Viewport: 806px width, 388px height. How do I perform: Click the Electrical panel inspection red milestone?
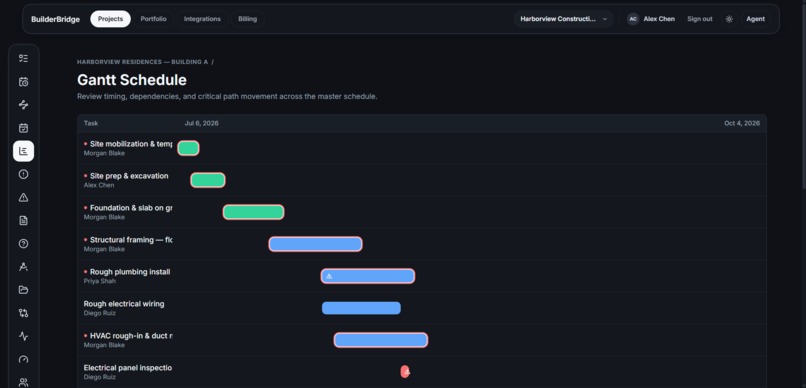click(x=405, y=372)
